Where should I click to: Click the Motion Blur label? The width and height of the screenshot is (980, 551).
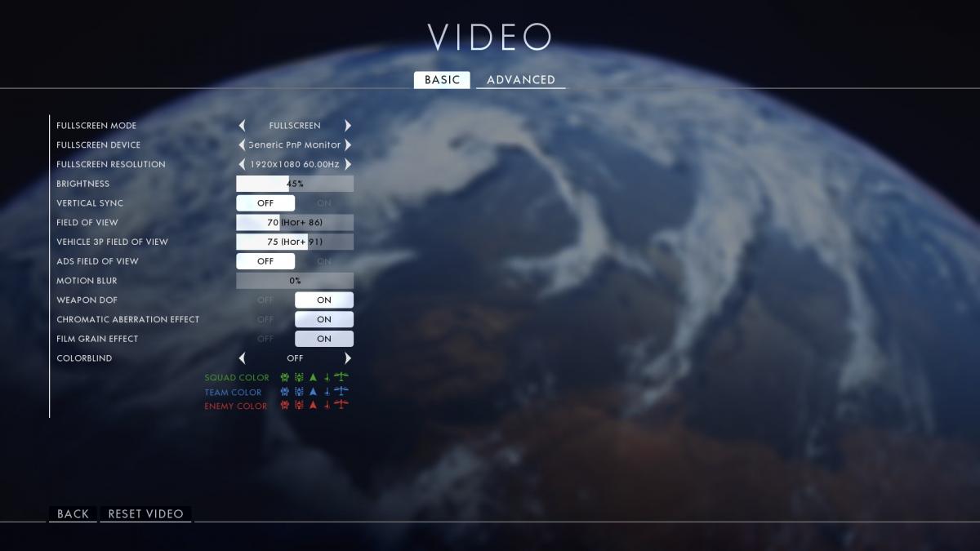tap(87, 281)
